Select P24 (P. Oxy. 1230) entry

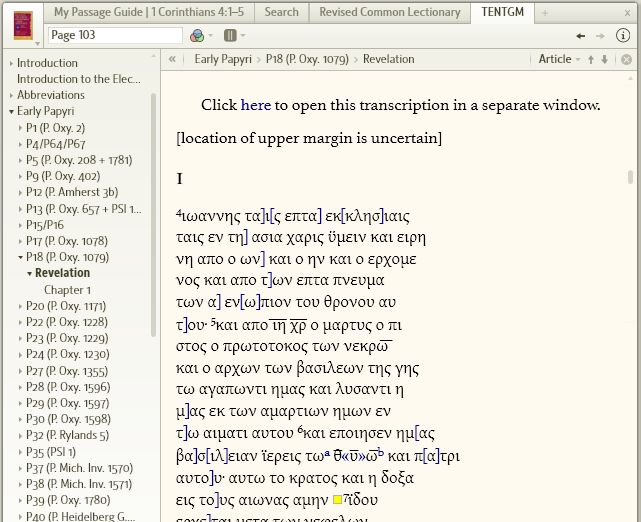coord(67,354)
